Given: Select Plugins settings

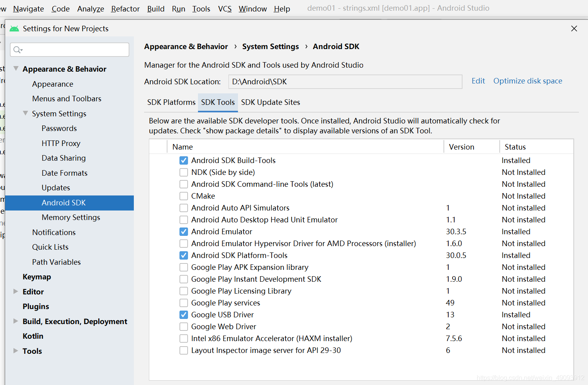Looking at the screenshot, I should [x=36, y=306].
